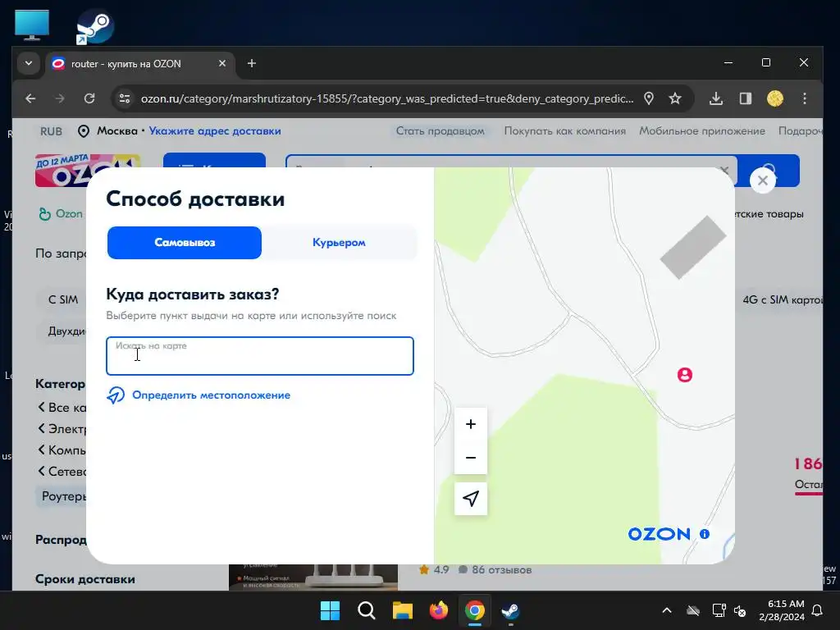Screen dimensions: 840x630
Task: Go back with the browser back arrow
Action: pos(30,98)
